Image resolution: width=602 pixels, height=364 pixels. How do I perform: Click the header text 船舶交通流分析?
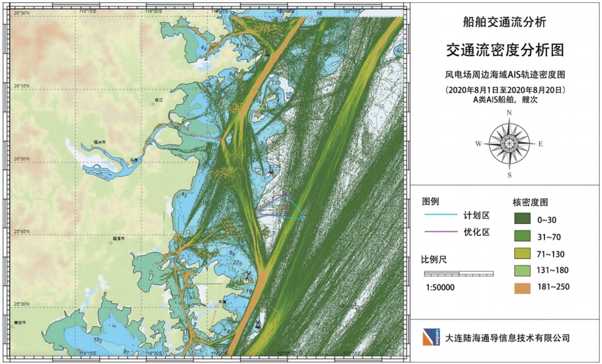tap(504, 22)
